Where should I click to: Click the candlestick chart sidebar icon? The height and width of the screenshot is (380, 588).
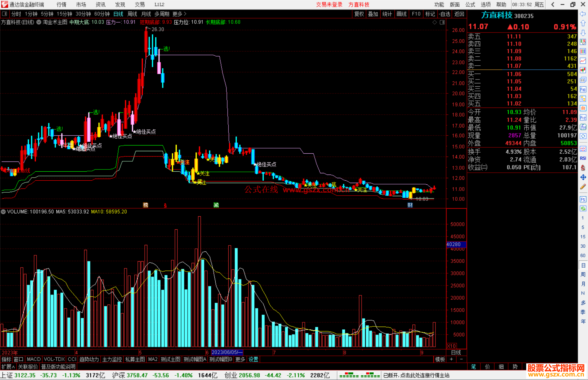point(583,70)
